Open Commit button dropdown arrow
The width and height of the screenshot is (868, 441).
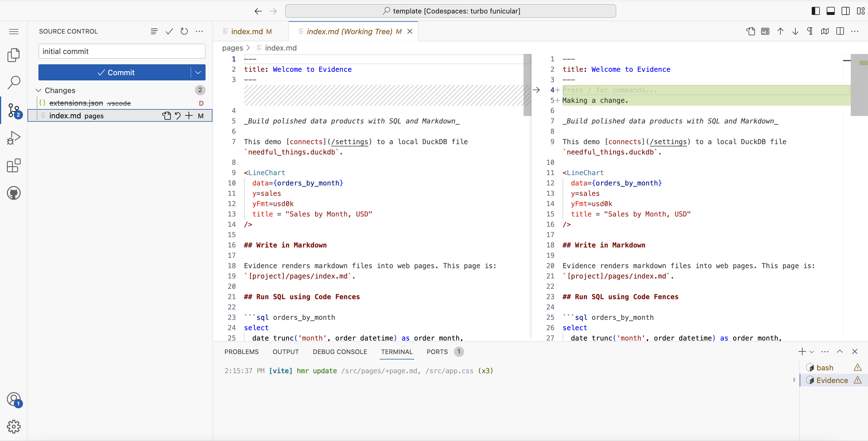(198, 72)
